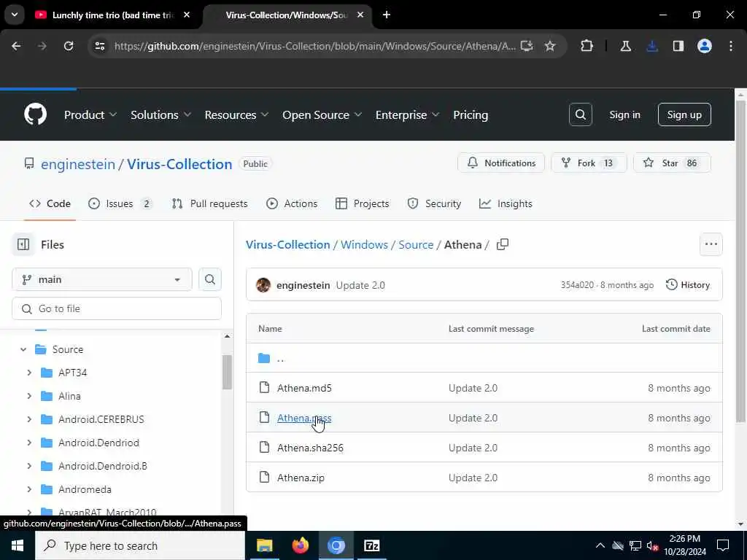Switch to the Issues tab
The width and height of the screenshot is (747, 560).
click(x=120, y=203)
